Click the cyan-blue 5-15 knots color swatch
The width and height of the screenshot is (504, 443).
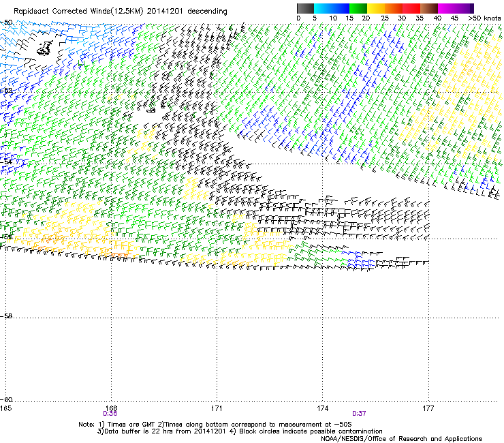(332, 8)
